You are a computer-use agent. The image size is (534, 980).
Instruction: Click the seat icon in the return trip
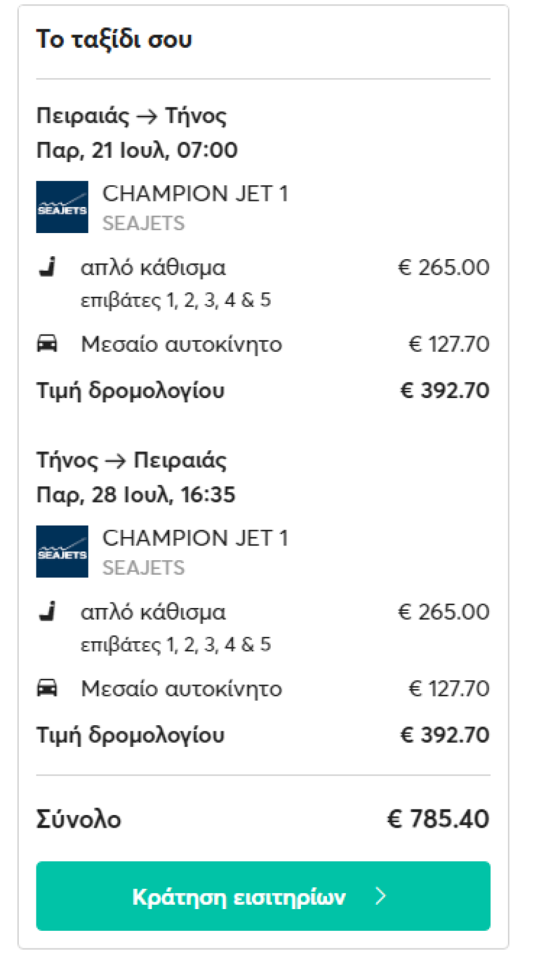[x=47, y=612]
